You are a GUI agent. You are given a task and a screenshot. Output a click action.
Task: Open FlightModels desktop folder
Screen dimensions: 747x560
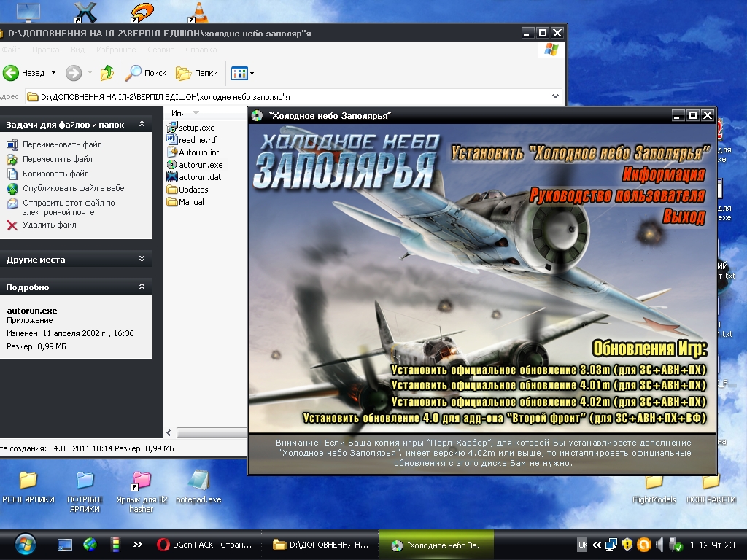(654, 488)
